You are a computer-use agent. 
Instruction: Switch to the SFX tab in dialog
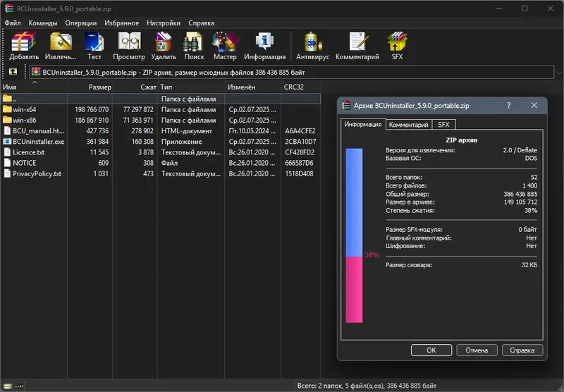point(443,124)
